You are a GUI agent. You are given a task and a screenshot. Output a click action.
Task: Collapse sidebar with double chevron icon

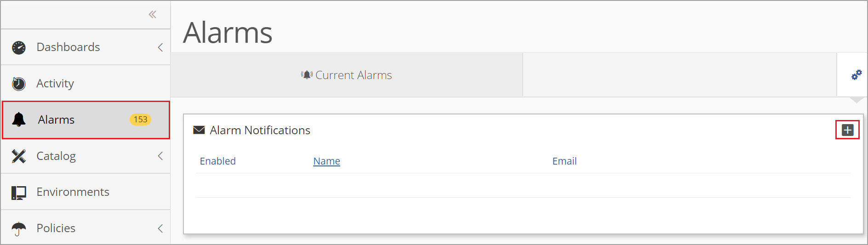point(153,15)
